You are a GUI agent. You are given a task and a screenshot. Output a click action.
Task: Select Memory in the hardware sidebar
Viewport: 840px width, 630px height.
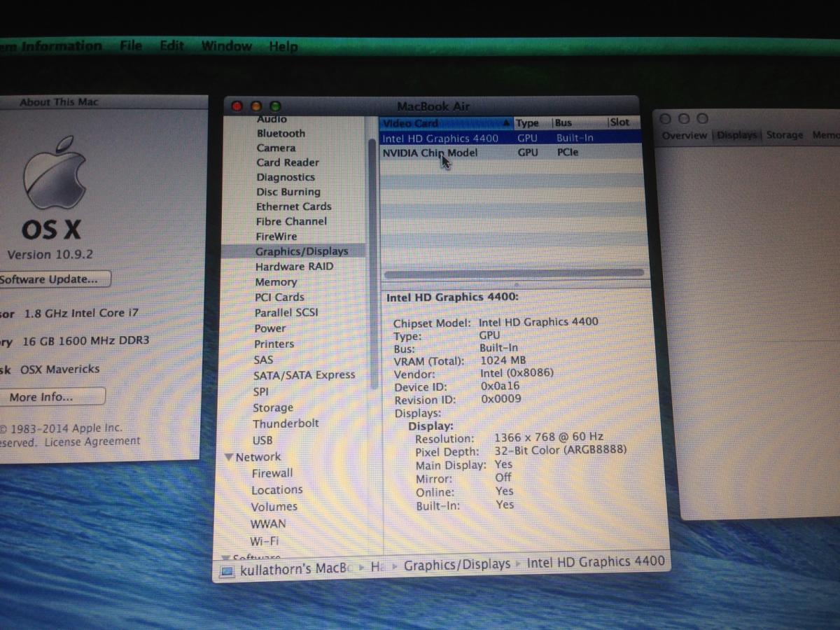[x=276, y=281]
